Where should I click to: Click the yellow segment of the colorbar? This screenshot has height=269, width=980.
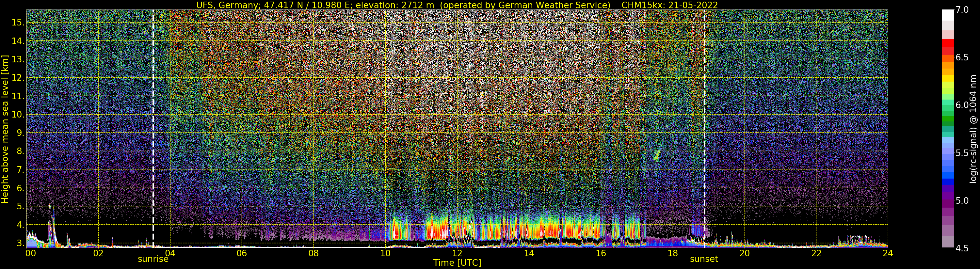948,79
